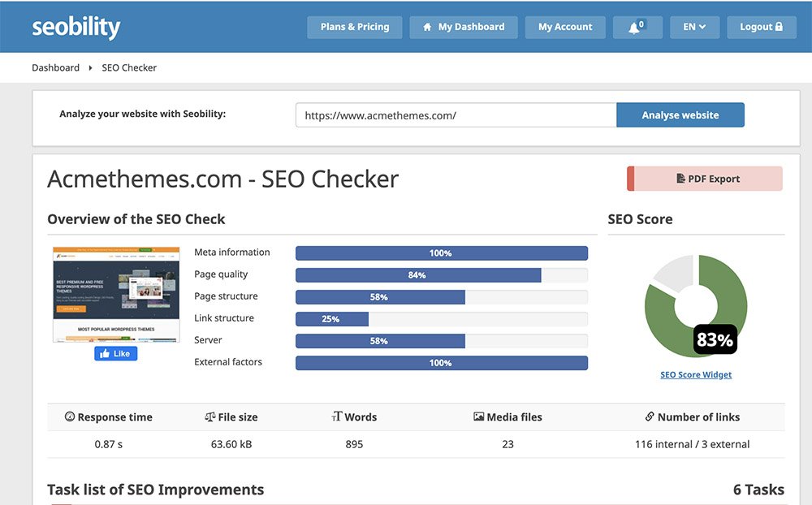Click the Page quality 84% progress bar
The image size is (812, 505).
click(441, 275)
